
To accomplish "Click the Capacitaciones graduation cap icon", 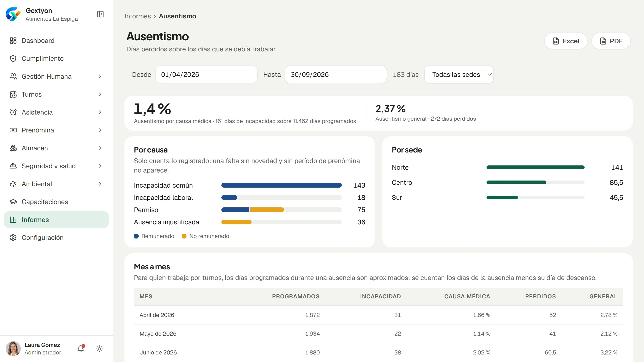I will [13, 202].
